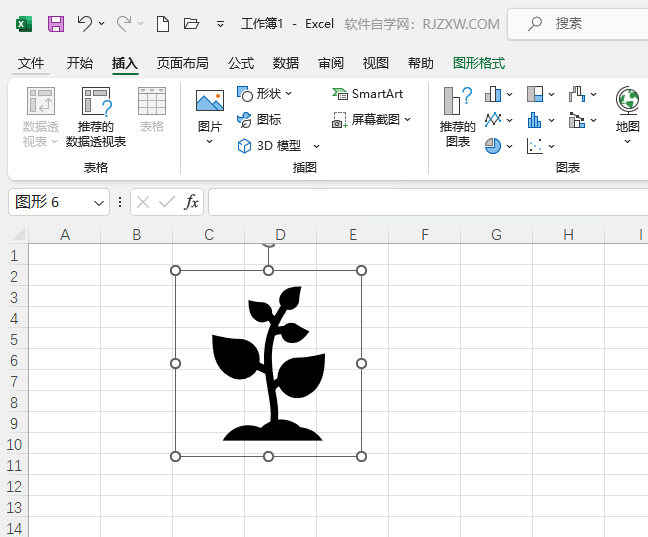This screenshot has height=537, width=648.
Task: Click the Save icon in title bar
Action: pyautogui.click(x=56, y=23)
